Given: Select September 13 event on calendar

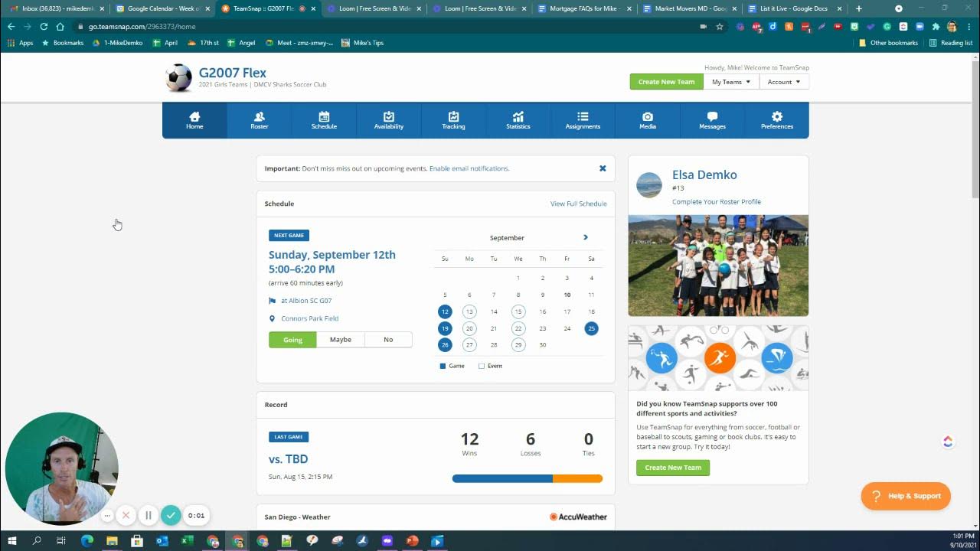Looking at the screenshot, I should (469, 311).
